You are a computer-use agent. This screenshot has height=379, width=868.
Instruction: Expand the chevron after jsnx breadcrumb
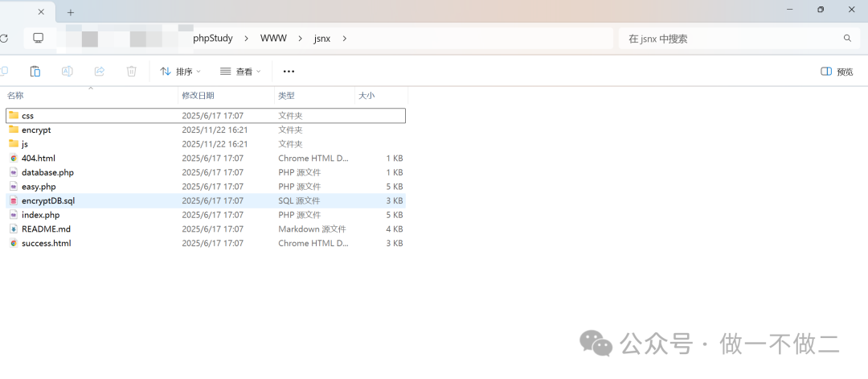tap(344, 39)
